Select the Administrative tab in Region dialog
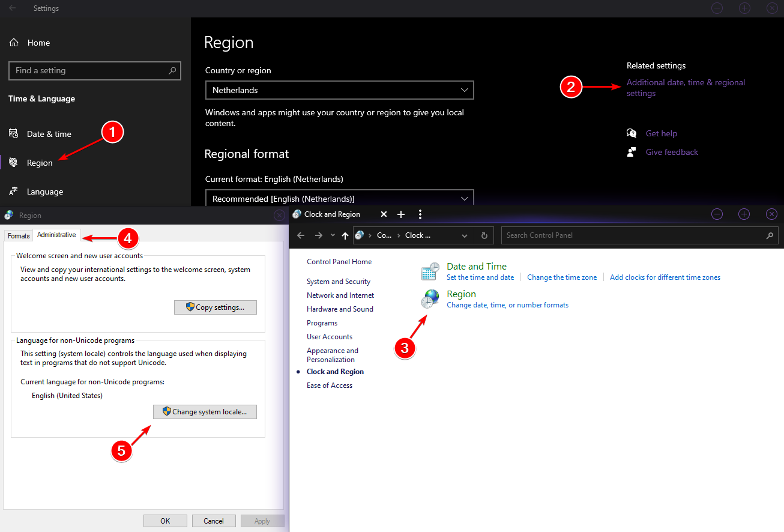 pyautogui.click(x=56, y=235)
